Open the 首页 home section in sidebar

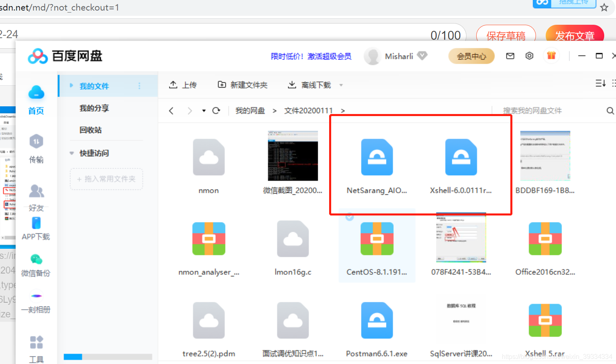[x=36, y=100]
